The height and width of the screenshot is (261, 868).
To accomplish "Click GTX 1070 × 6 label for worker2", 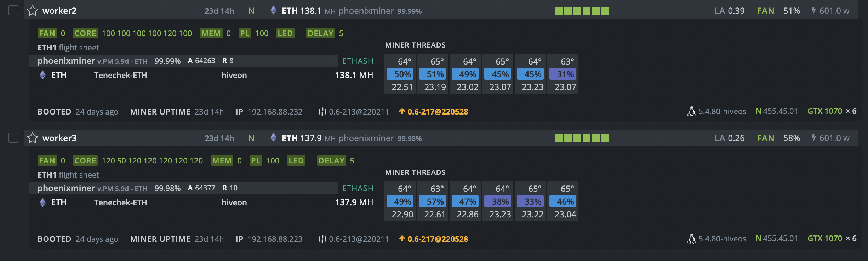I will (832, 111).
